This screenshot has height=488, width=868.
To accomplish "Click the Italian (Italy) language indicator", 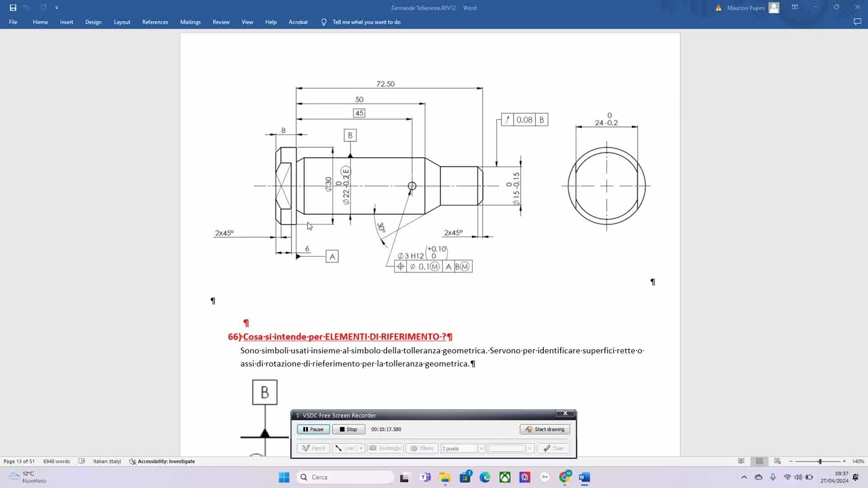I will 106,462.
